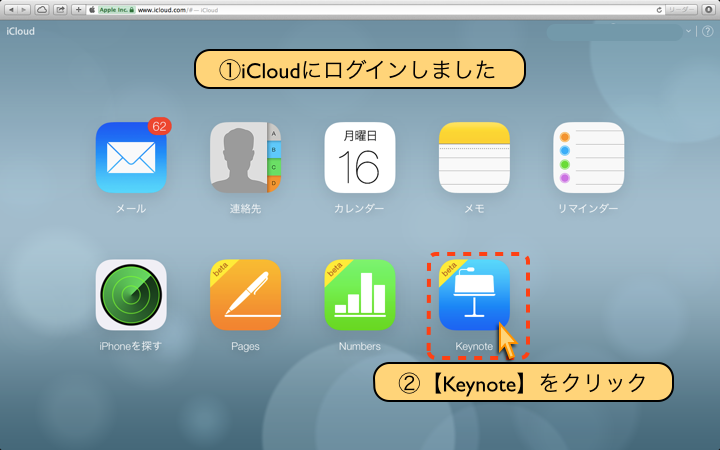This screenshot has width=720, height=450.
Task: Click the Reader button in address bar
Action: point(681,10)
